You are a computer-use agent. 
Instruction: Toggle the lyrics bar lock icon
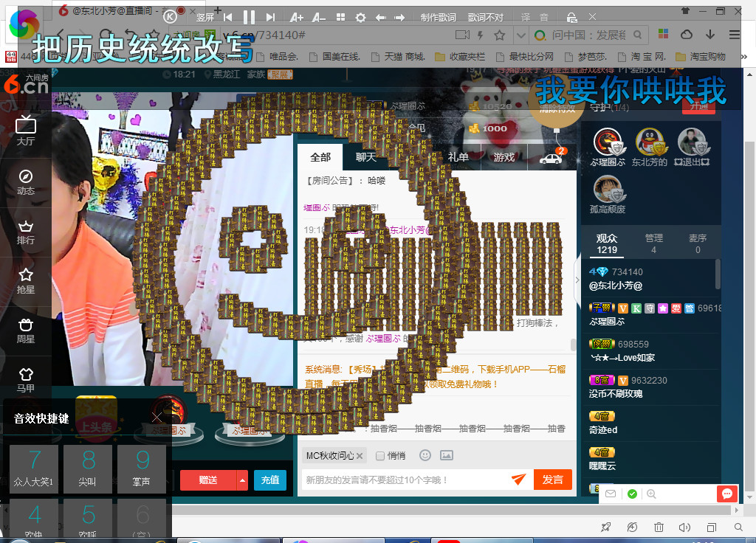point(572,18)
